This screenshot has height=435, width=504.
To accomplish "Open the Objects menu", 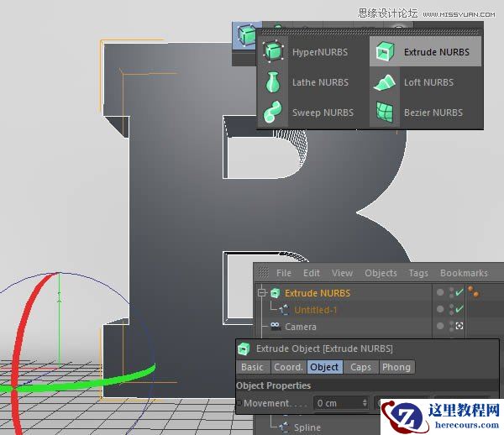I will (x=381, y=273).
